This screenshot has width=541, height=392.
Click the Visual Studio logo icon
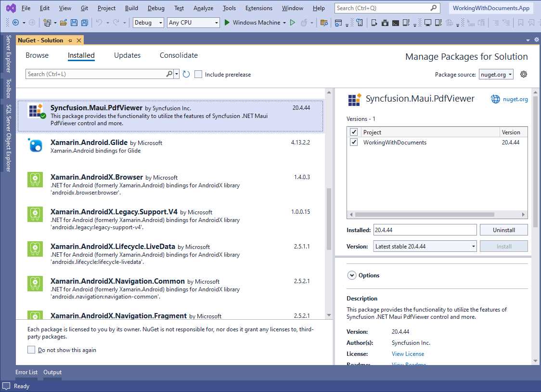coord(11,8)
